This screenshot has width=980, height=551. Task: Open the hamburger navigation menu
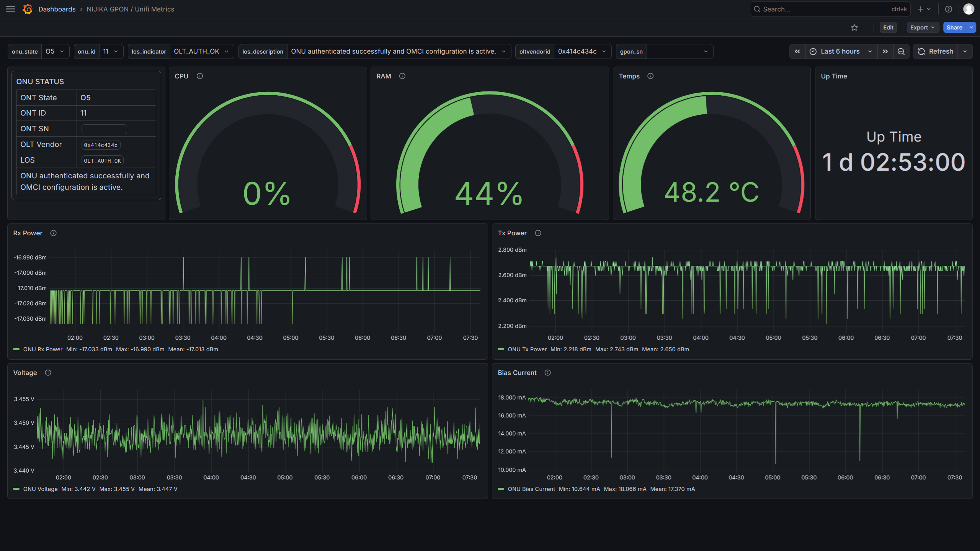[x=10, y=9]
